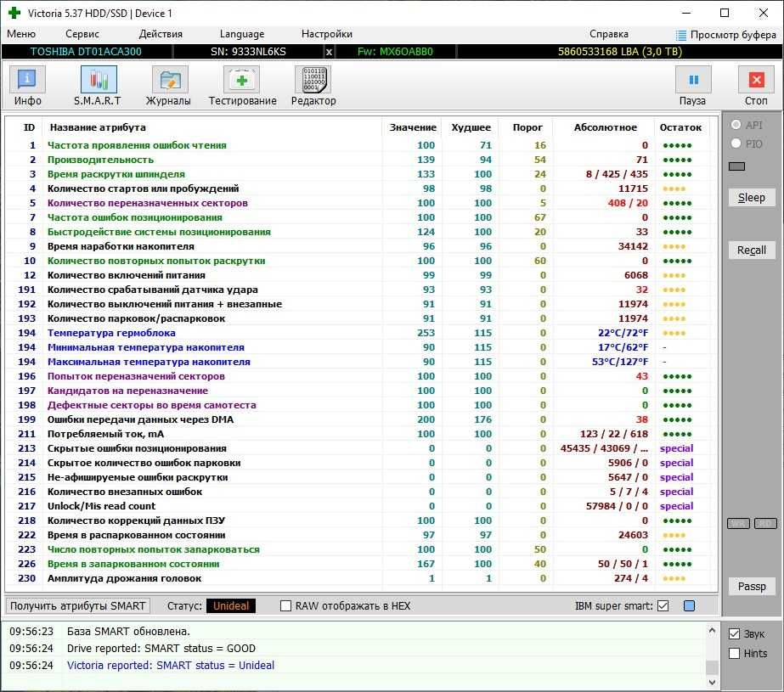Toggle RAW отображать в HEX checkbox
Viewport: 784px width, 692px height.
point(285,606)
